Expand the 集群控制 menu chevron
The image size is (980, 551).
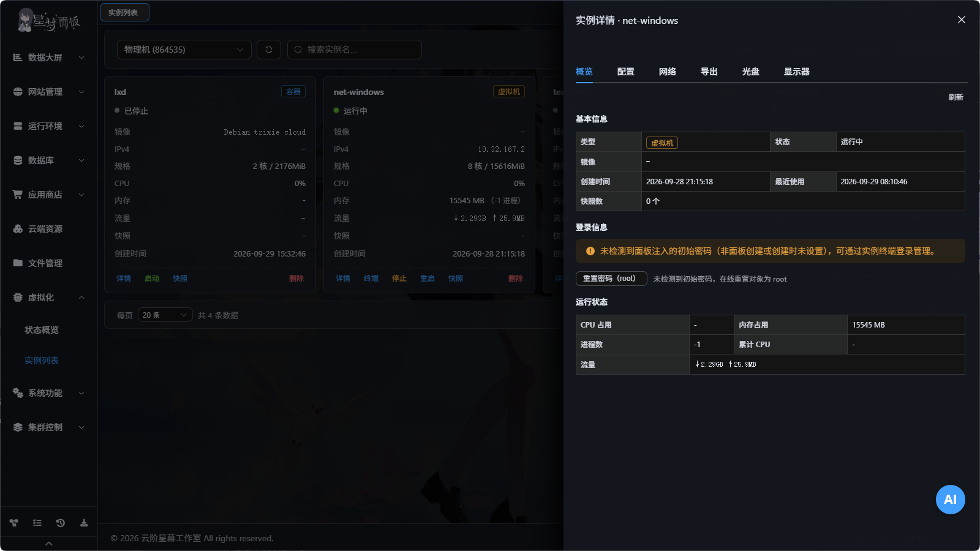(x=81, y=427)
